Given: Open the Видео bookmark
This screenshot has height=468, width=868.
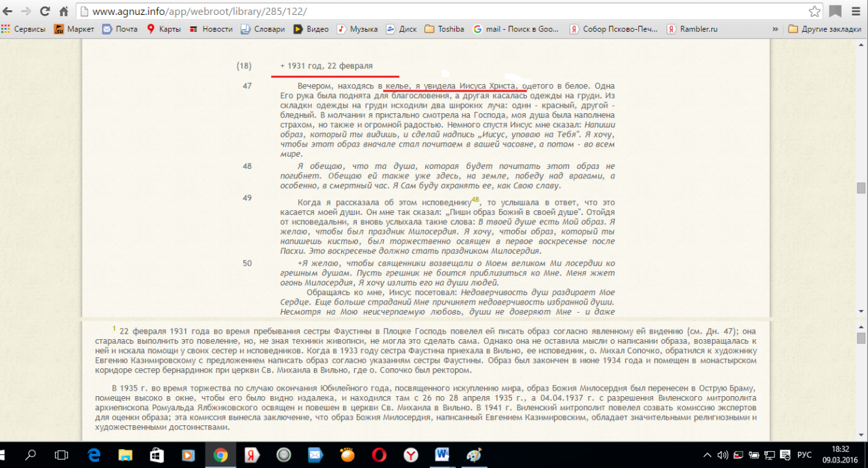Looking at the screenshot, I should tap(311, 29).
